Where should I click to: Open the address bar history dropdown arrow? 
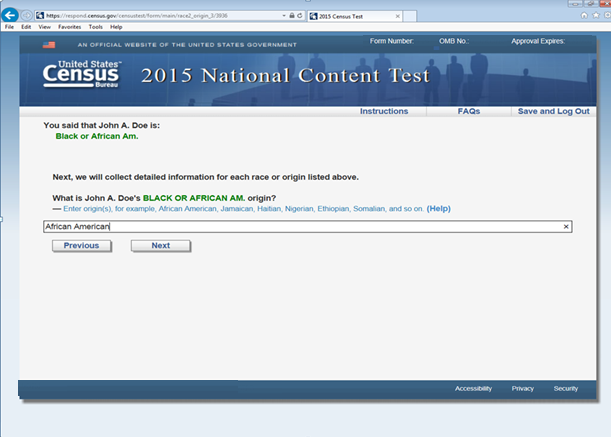click(284, 16)
